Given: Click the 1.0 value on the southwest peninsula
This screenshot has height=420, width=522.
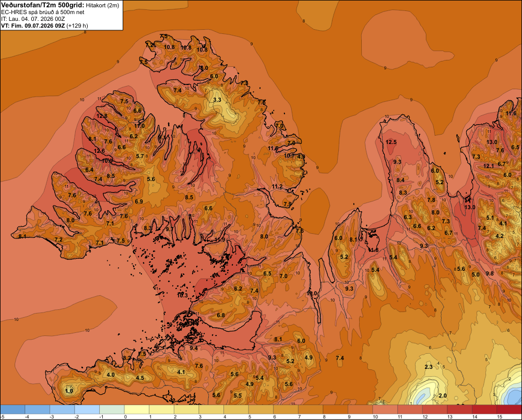Looking at the screenshot, I should (x=69, y=391).
